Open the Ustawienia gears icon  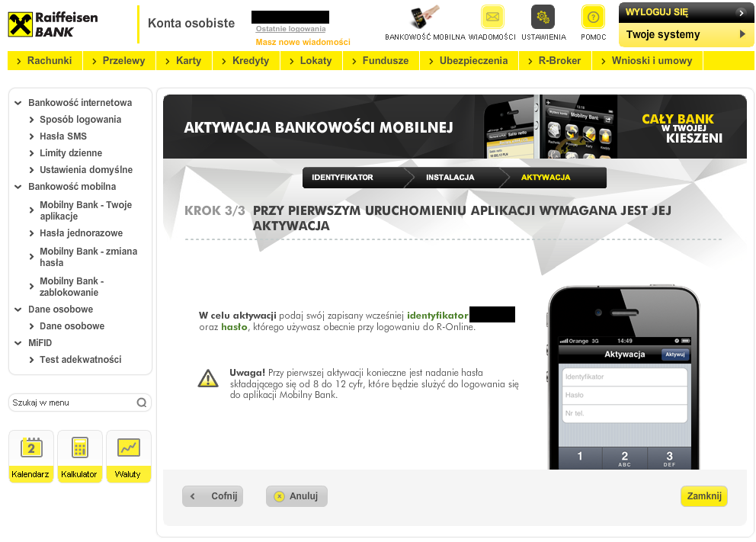(543, 18)
